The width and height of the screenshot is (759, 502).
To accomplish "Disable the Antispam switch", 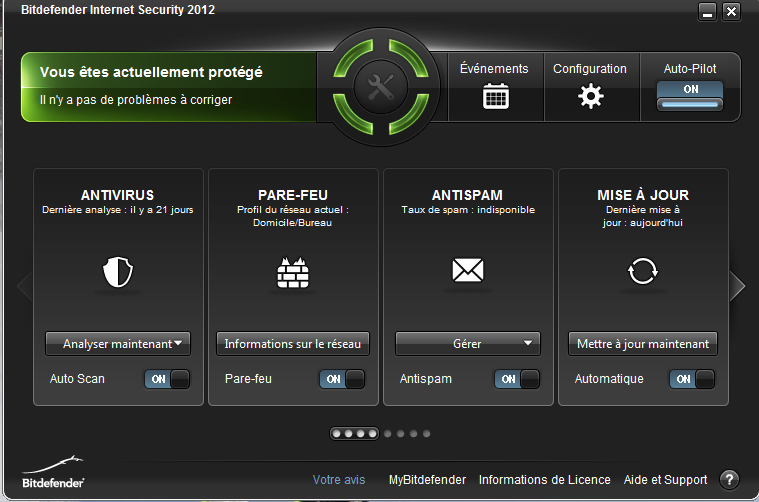I will [516, 379].
